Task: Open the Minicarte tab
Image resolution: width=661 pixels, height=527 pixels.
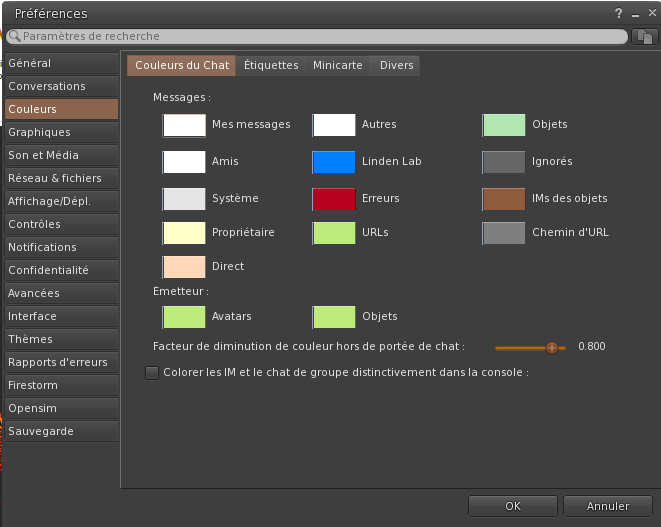Action: point(337,65)
